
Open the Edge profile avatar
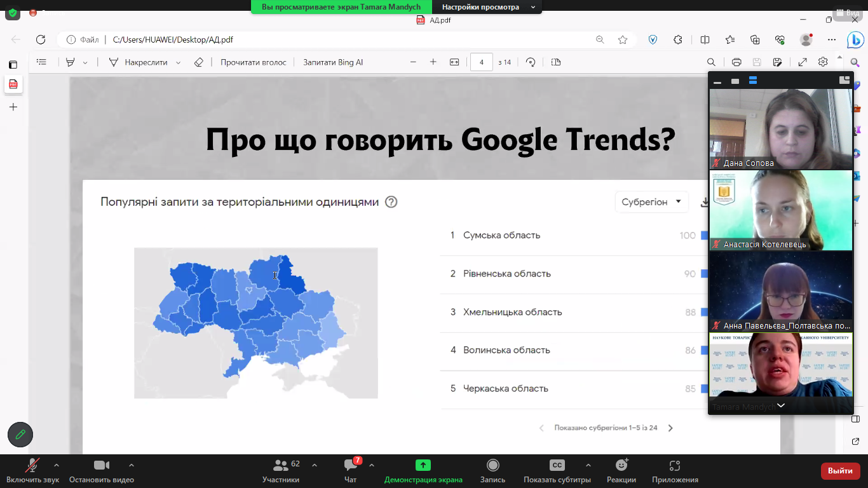coord(806,39)
